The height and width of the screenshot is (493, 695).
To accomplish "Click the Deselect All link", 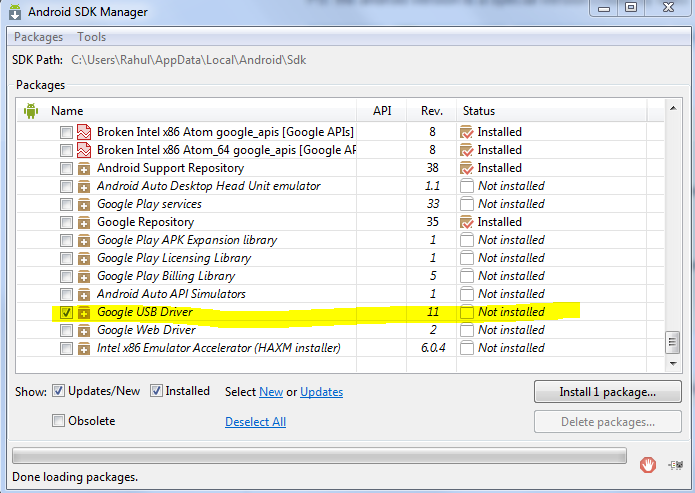I will pos(255,422).
